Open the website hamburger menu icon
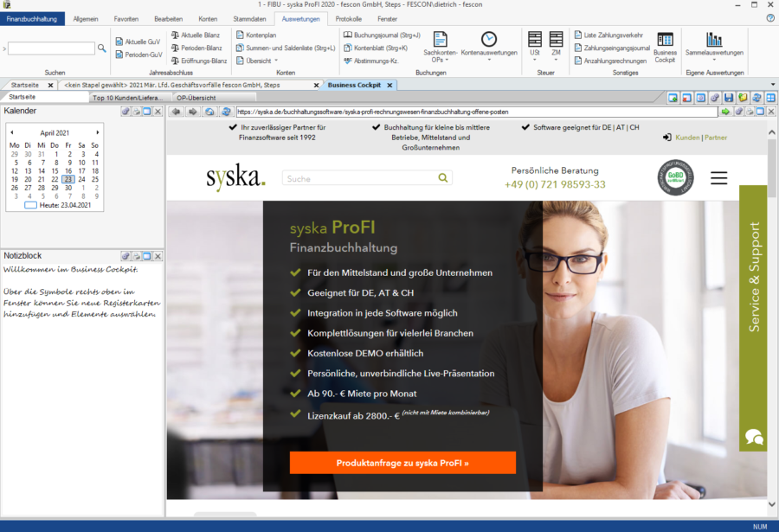 click(x=718, y=178)
